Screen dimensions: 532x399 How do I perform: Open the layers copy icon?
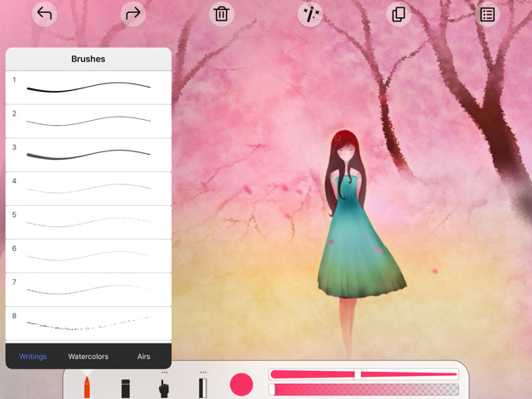tap(399, 14)
